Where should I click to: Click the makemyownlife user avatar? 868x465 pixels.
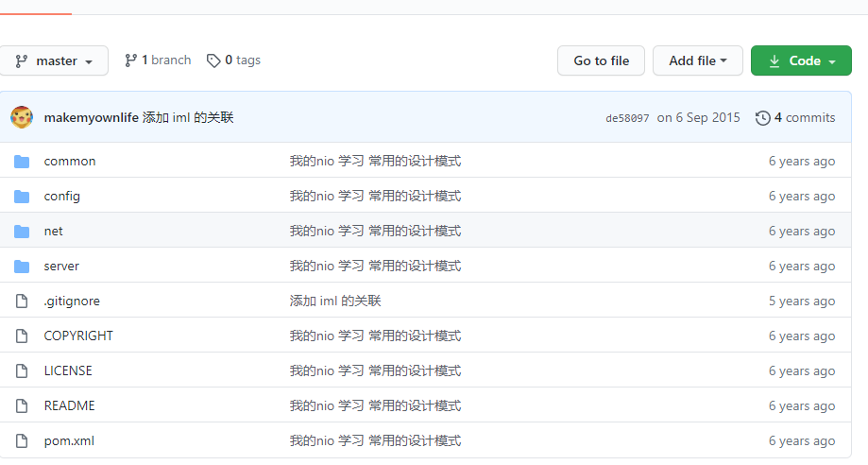(22, 117)
